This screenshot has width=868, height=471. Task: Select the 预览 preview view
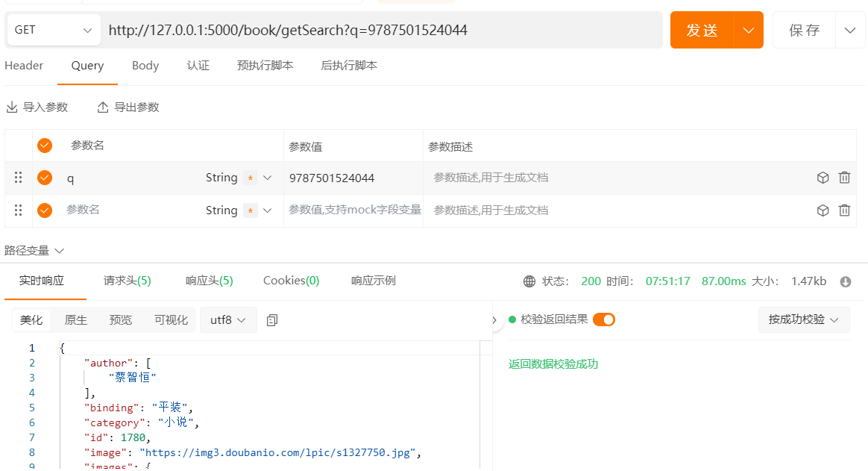[121, 319]
